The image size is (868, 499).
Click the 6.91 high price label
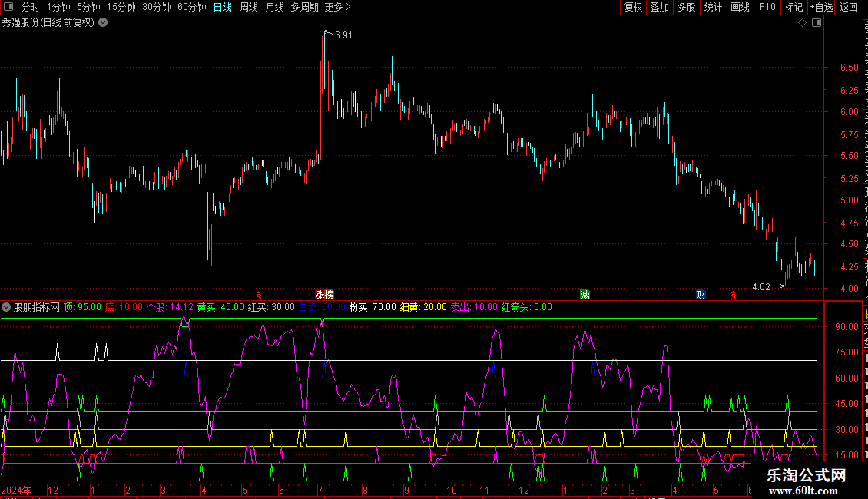tap(343, 35)
